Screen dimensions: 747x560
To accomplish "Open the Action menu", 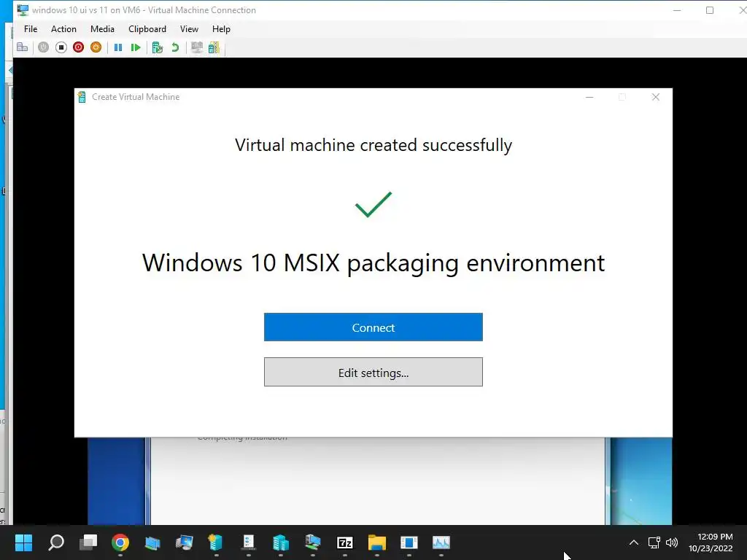I will tap(63, 29).
